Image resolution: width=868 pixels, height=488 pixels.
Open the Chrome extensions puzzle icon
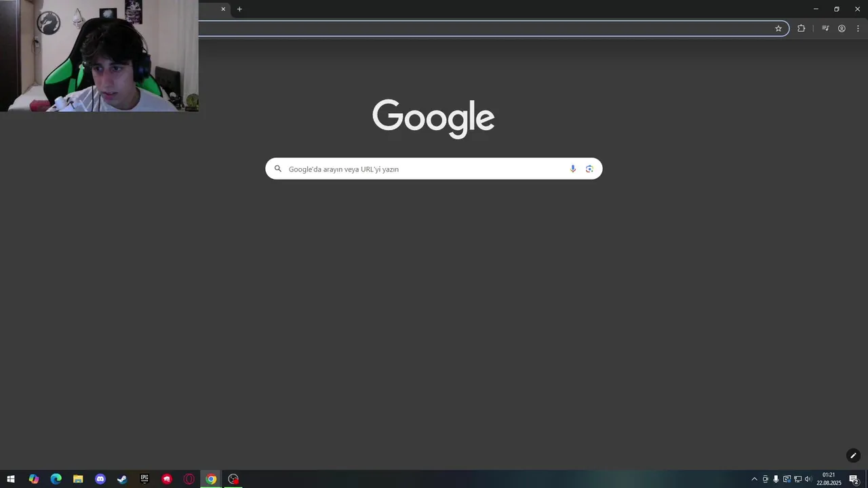pyautogui.click(x=801, y=28)
